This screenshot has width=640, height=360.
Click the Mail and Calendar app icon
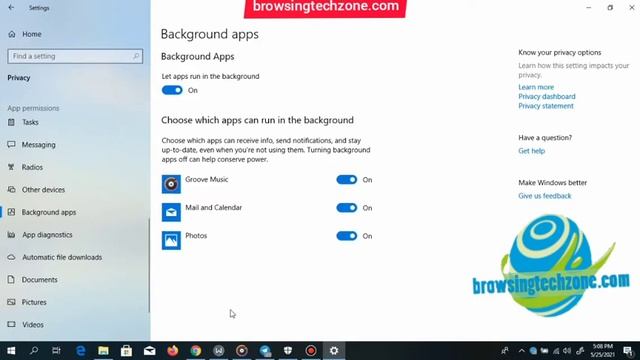(171, 212)
